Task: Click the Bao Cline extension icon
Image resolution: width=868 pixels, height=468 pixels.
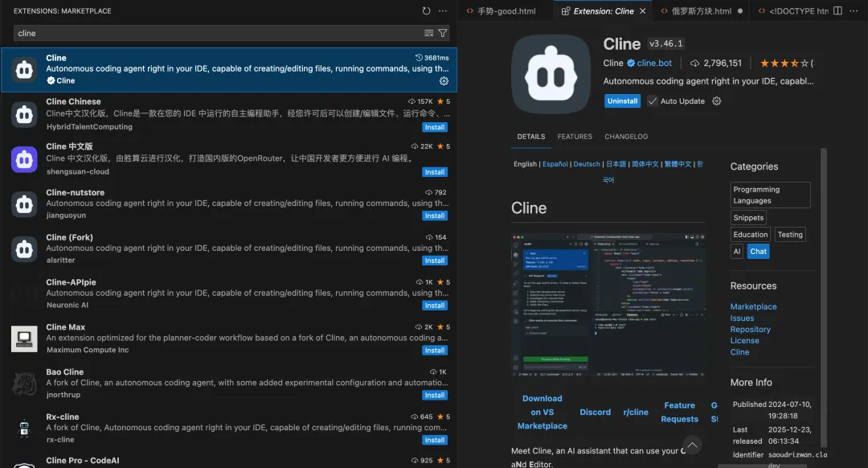Action: click(24, 384)
